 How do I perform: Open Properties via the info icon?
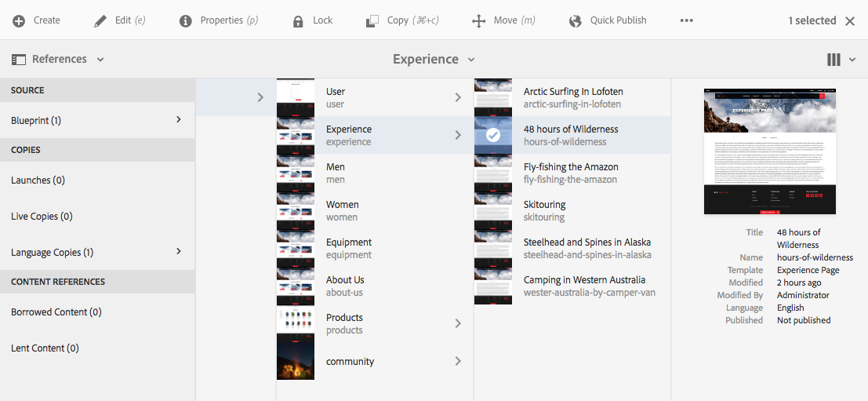(186, 21)
